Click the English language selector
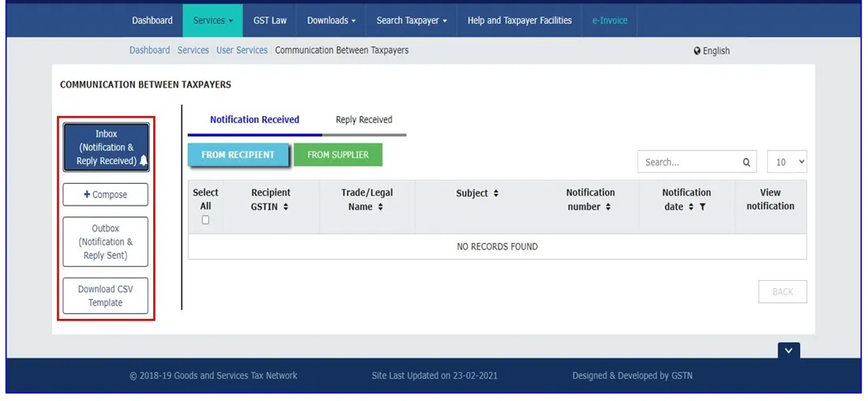 coord(711,51)
